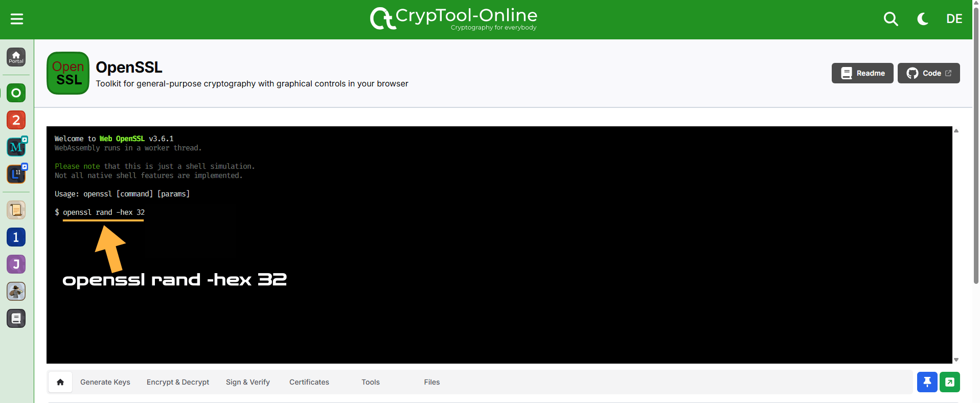Open the hamburger navigation menu
The width and height of the screenshot is (980, 403).
pos(17,19)
